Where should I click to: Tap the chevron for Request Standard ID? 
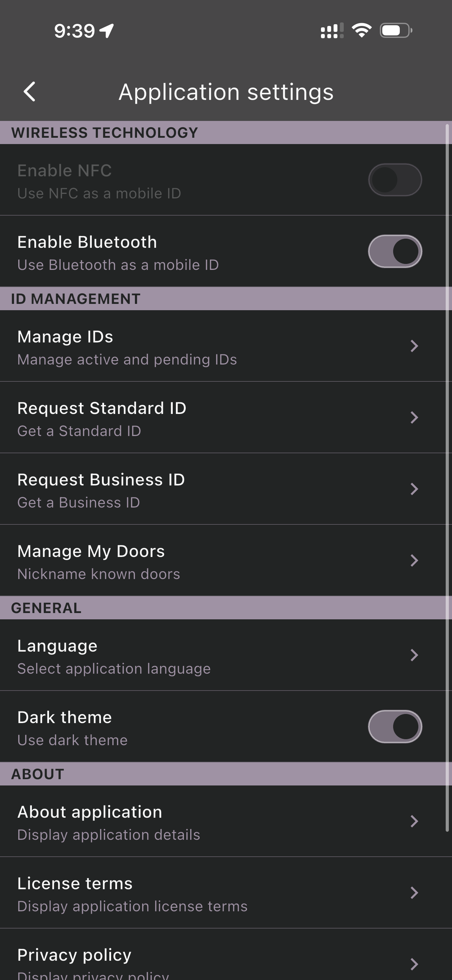tap(414, 417)
